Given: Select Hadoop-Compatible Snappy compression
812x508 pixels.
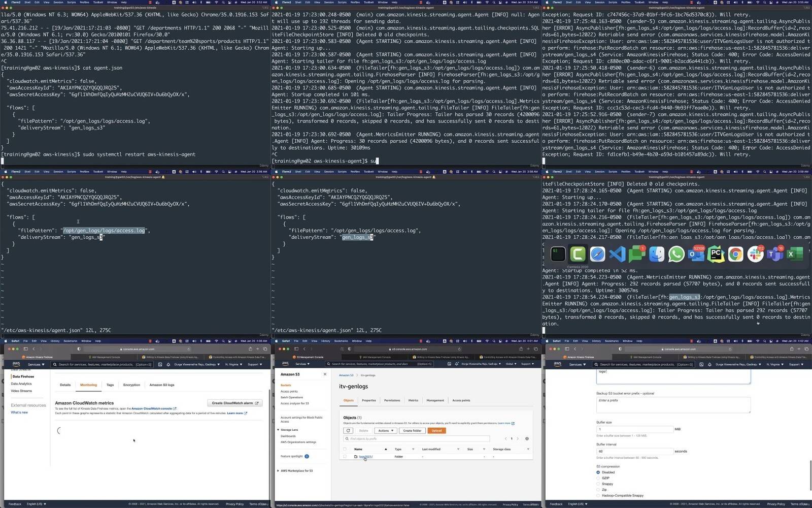Looking at the screenshot, I should [x=598, y=495].
